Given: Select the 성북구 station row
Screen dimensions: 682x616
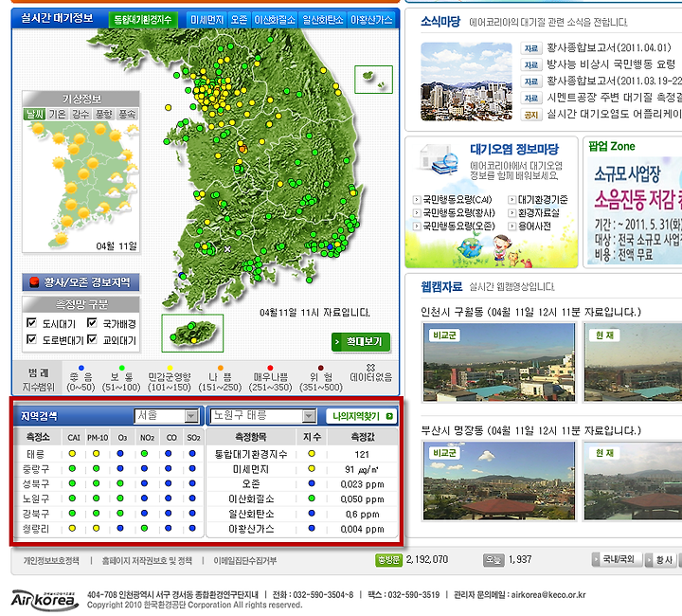Looking at the screenshot, I should (109, 483).
